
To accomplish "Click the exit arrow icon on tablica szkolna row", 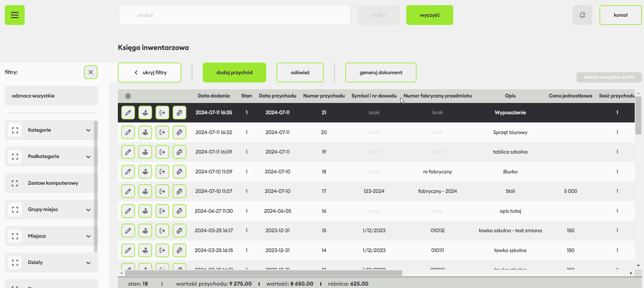I will coord(162,152).
